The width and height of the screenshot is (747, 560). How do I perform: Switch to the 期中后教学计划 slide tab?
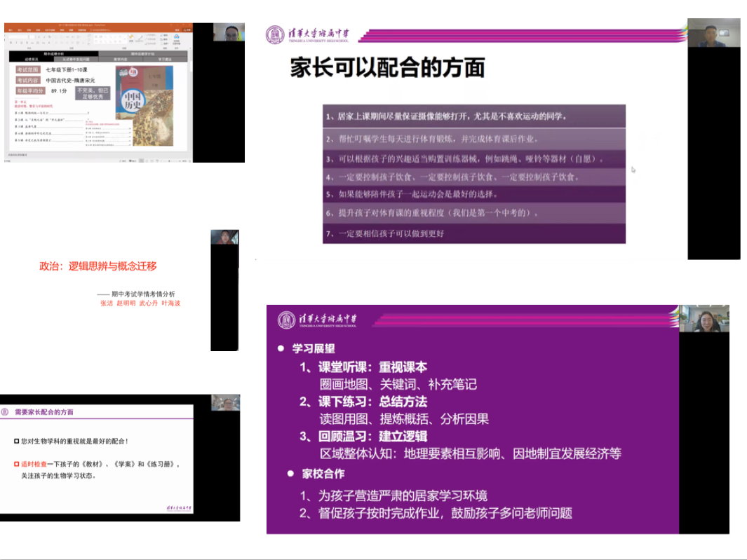pos(142,54)
